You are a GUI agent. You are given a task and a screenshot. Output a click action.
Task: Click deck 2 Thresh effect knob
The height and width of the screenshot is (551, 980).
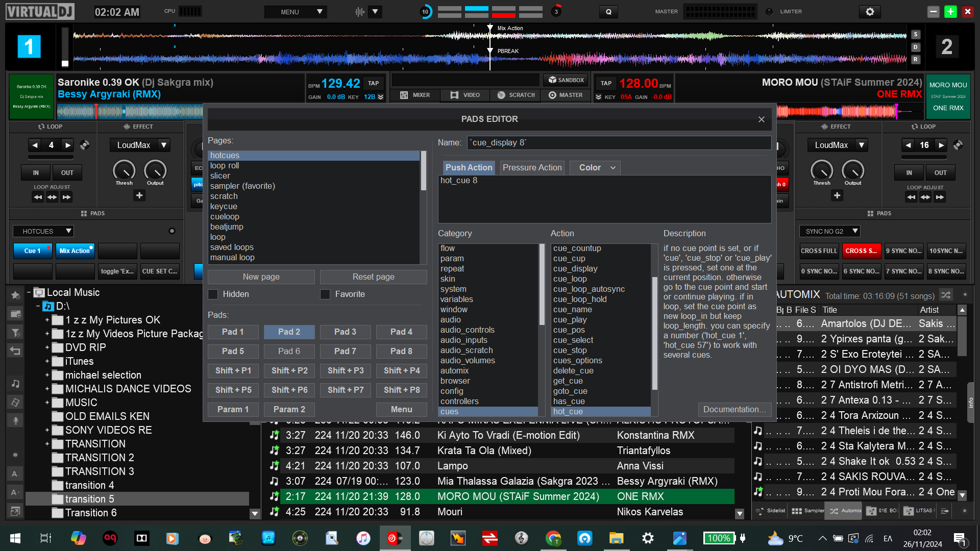pos(822,170)
